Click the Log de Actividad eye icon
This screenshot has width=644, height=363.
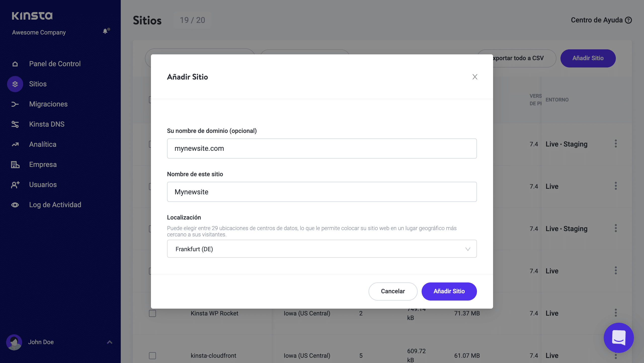[15, 205]
